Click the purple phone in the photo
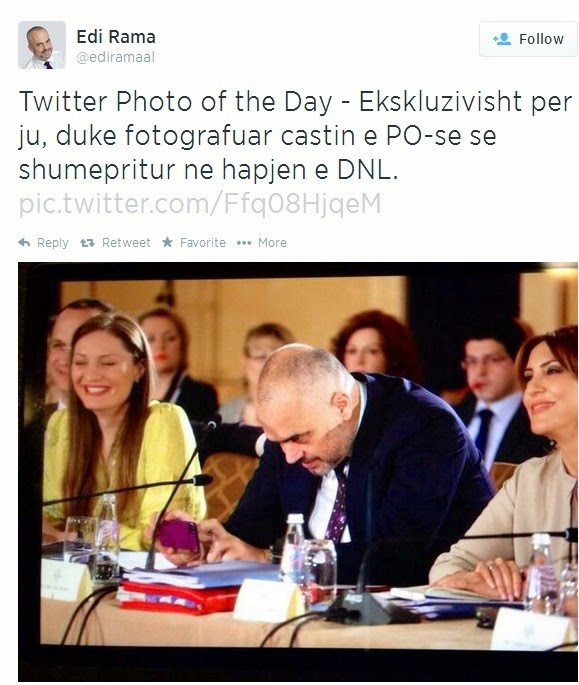The width and height of the screenshot is (579, 685). tap(179, 536)
